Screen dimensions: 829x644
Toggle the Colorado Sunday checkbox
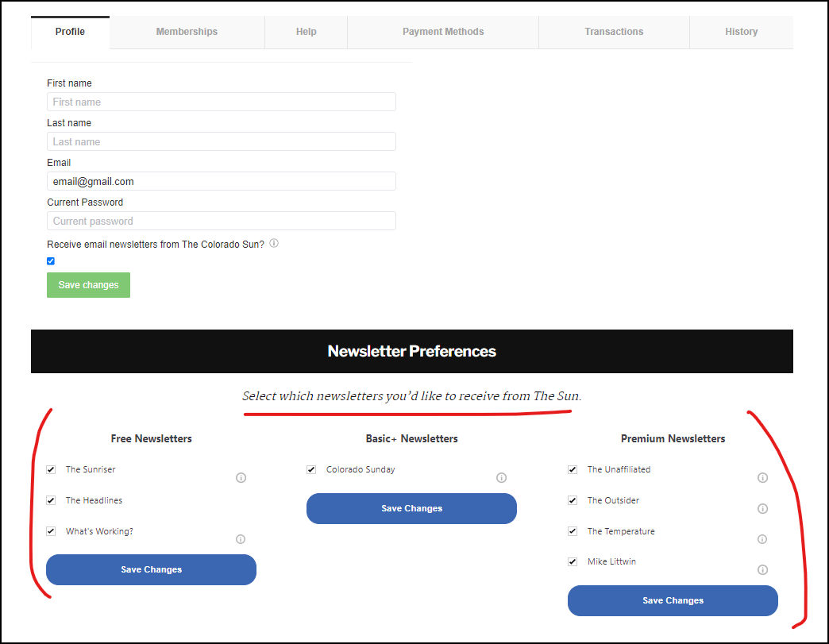[311, 469]
